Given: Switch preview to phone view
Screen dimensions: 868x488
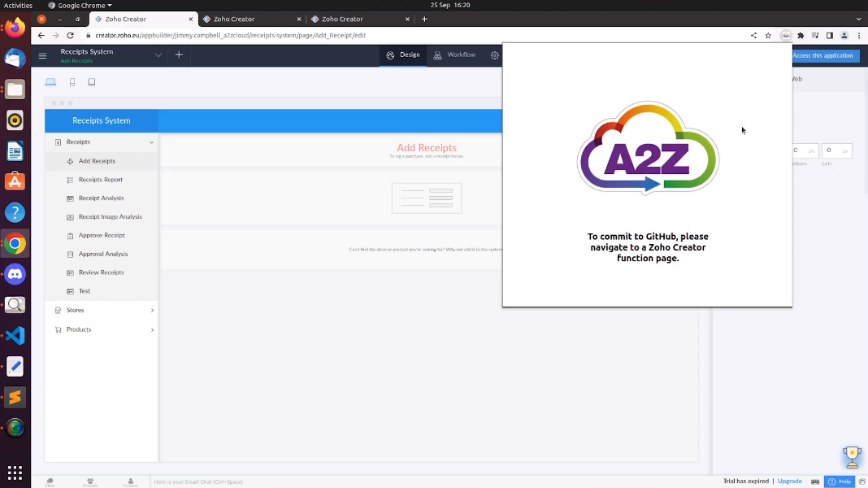Looking at the screenshot, I should tap(72, 82).
